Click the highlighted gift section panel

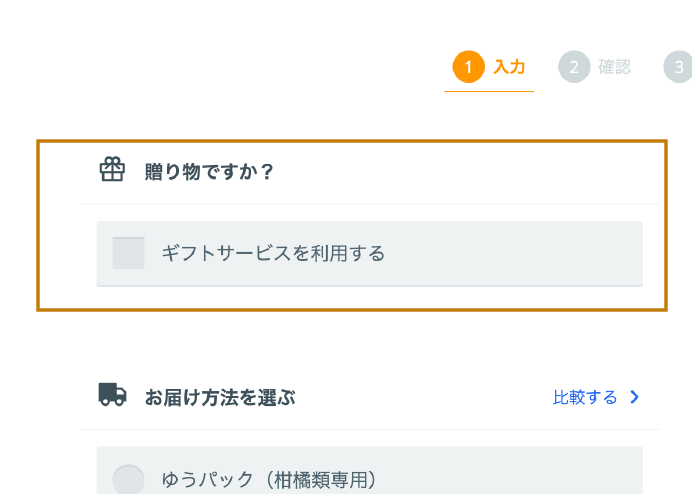pyautogui.click(x=352, y=226)
